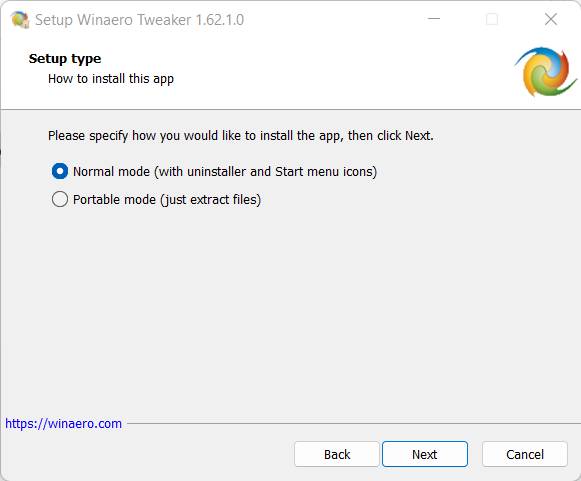Click the Winaero swirl logo in header
581x481 pixels.
click(545, 72)
